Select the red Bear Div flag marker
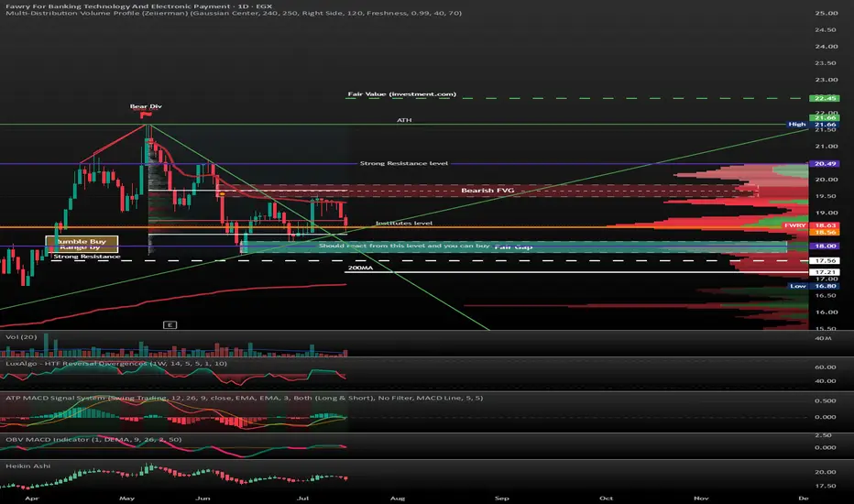Screen dimensions: 854x504 pos(146,115)
